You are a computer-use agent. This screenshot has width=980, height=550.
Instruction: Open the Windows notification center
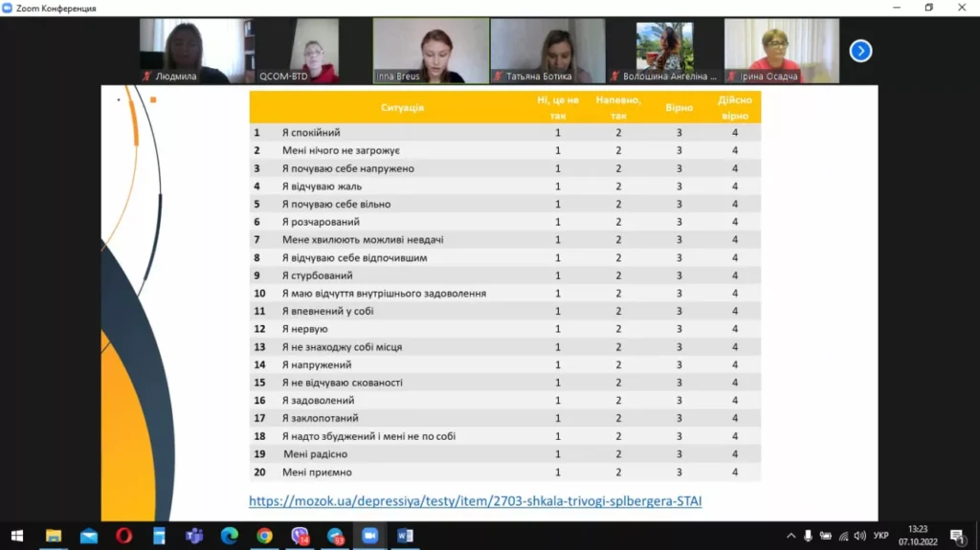(x=957, y=536)
